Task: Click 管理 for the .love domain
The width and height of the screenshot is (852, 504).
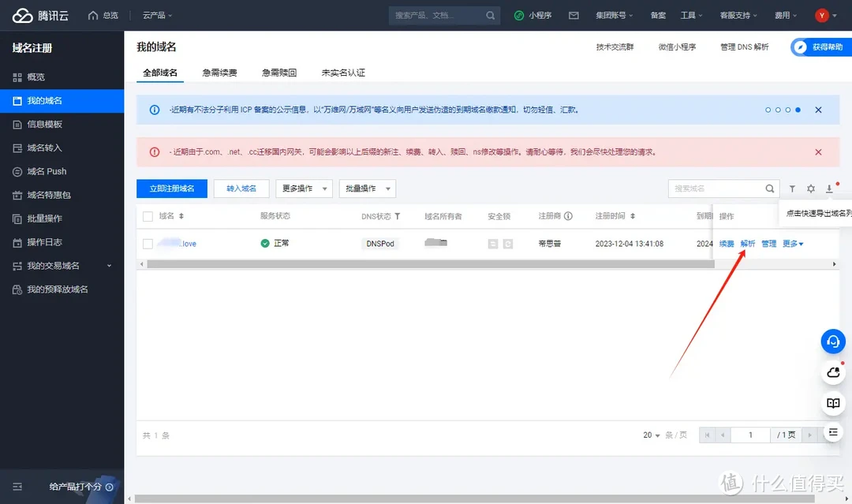Action: pyautogui.click(x=769, y=244)
